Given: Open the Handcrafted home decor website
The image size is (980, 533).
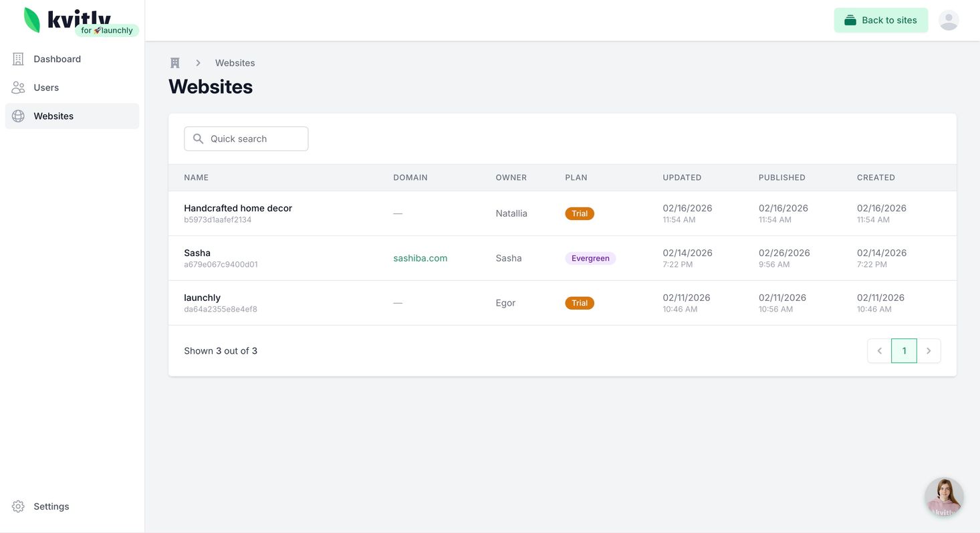Looking at the screenshot, I should click(237, 208).
